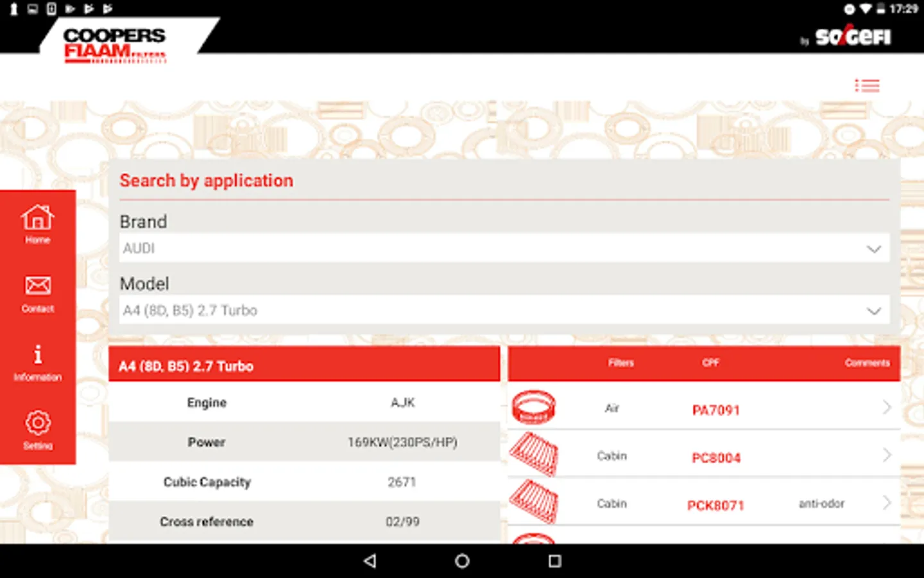Expand the Model dropdown chevron arrow
The image size is (924, 578).
873,311
